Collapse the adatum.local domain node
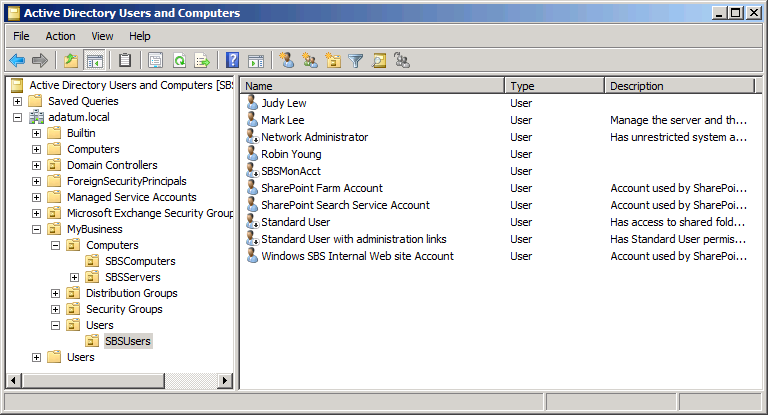Screen dimensions: 768x415 pyautogui.click(x=18, y=117)
